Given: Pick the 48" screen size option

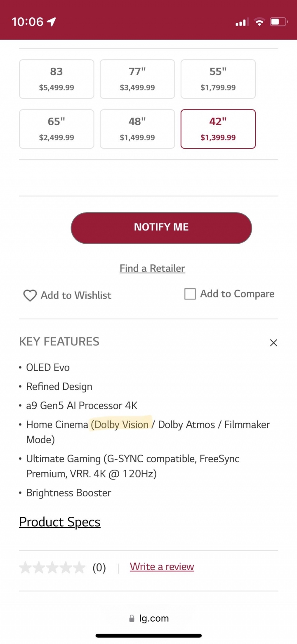Looking at the screenshot, I should (137, 129).
